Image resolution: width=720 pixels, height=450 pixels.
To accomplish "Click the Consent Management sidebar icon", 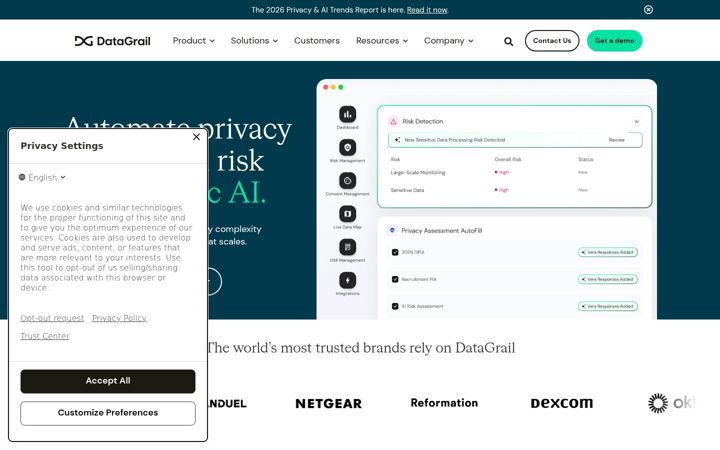I will click(348, 180).
